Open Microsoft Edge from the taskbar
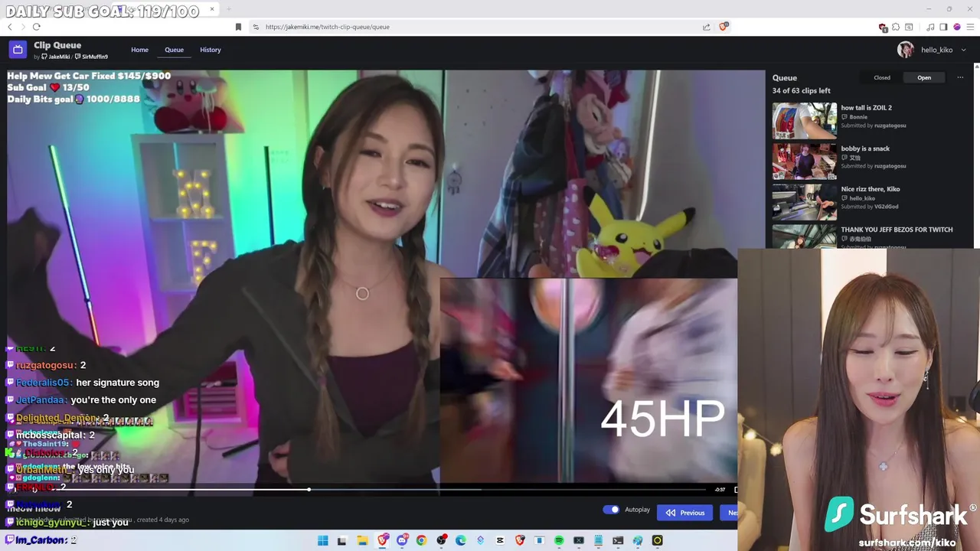This screenshot has height=551, width=980. 461,540
